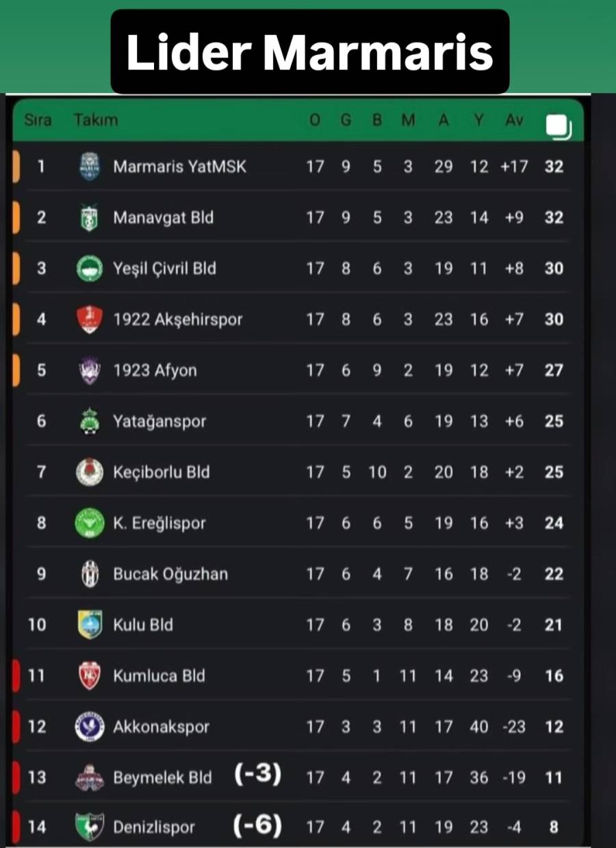
Task: Click the Sıra column header
Action: click(x=38, y=120)
